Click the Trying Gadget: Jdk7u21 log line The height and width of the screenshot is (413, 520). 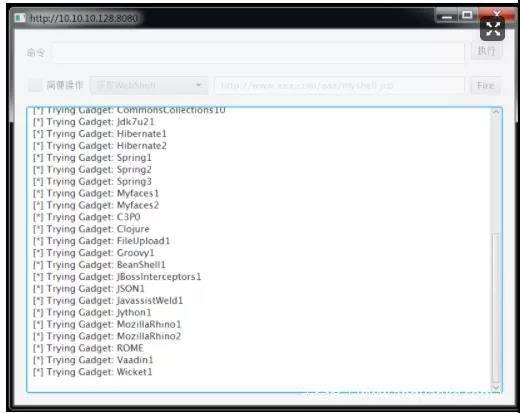[94, 122]
